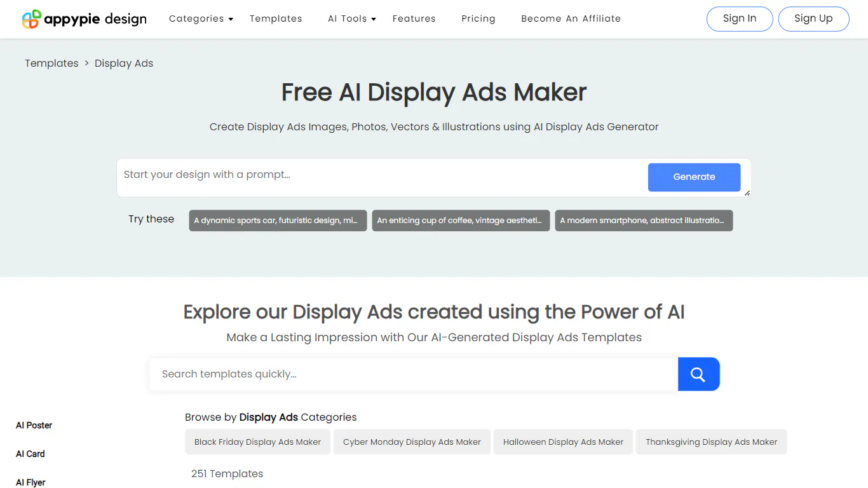Open the Cyber Monday Display Ads Maker category
Screen dimensions: 868x488
click(412, 442)
